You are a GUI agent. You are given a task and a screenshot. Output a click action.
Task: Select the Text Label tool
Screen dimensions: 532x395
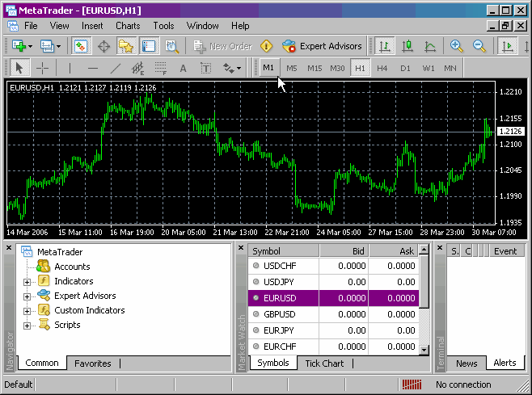point(205,68)
